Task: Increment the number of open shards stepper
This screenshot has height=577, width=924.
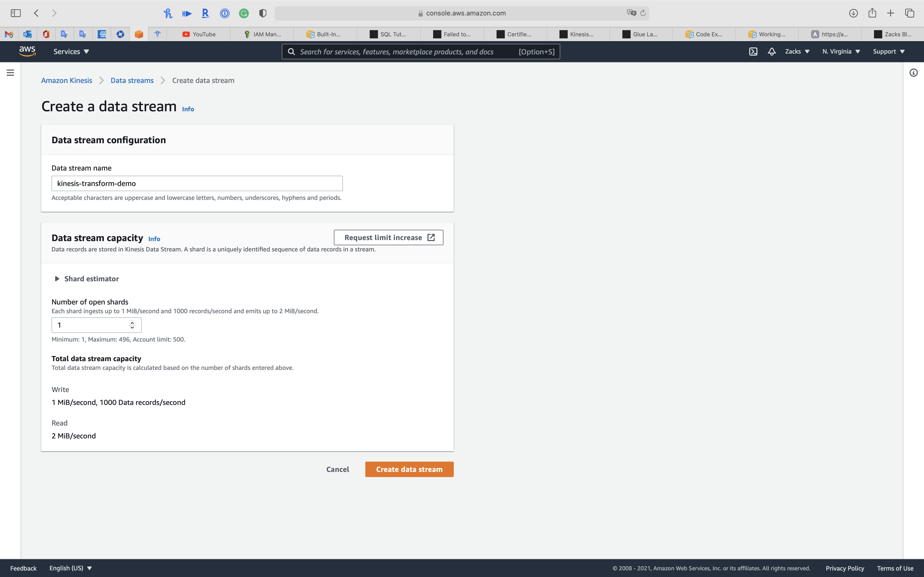Action: coord(132,323)
